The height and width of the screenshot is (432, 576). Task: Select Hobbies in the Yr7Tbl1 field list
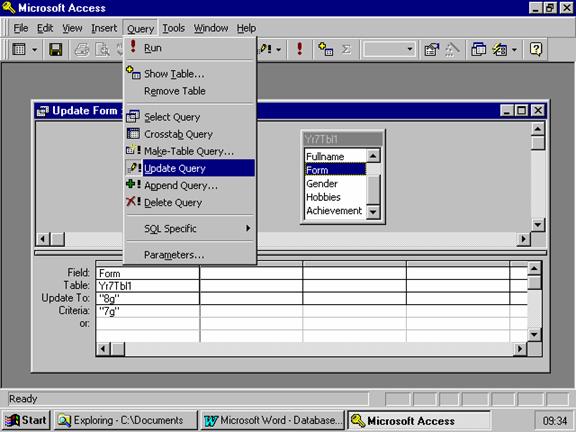pos(335,197)
